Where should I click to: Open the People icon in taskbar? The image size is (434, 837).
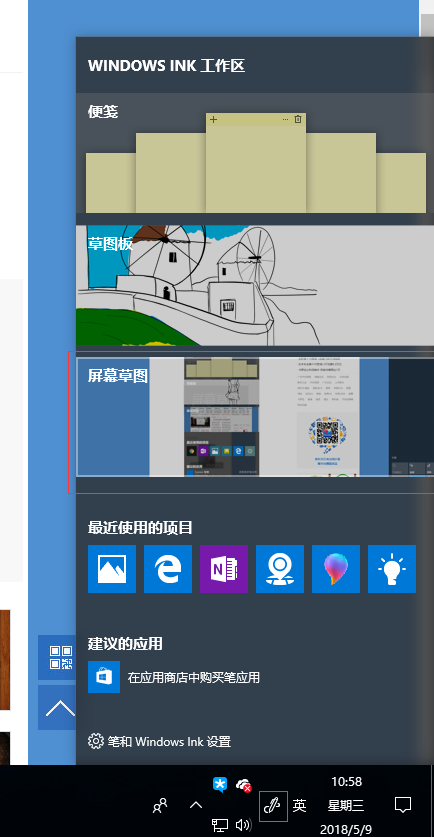pos(160,806)
